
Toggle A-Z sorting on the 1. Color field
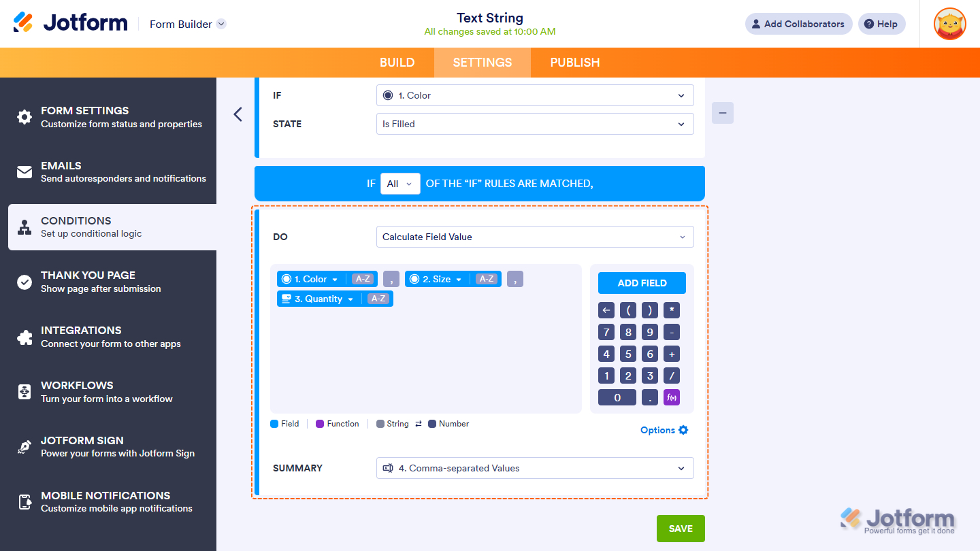pyautogui.click(x=362, y=278)
